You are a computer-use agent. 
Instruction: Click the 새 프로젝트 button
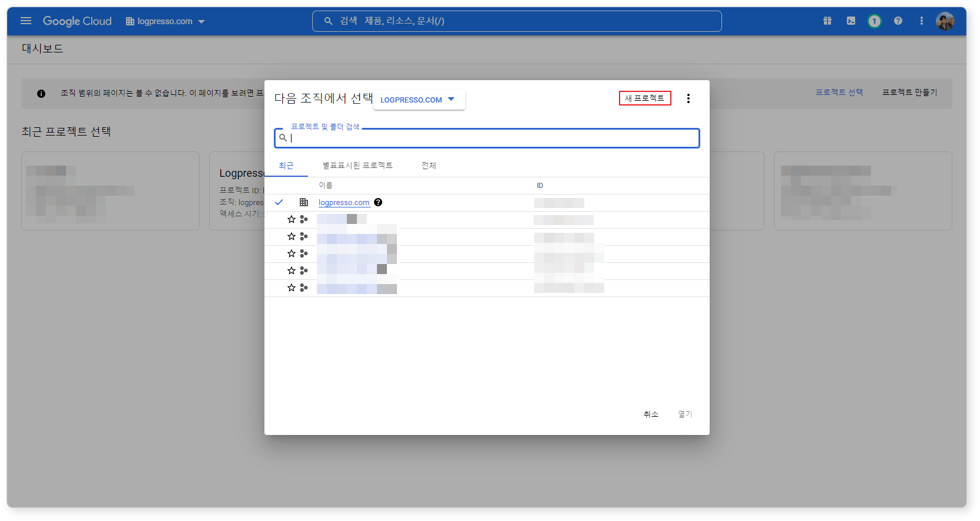(645, 98)
